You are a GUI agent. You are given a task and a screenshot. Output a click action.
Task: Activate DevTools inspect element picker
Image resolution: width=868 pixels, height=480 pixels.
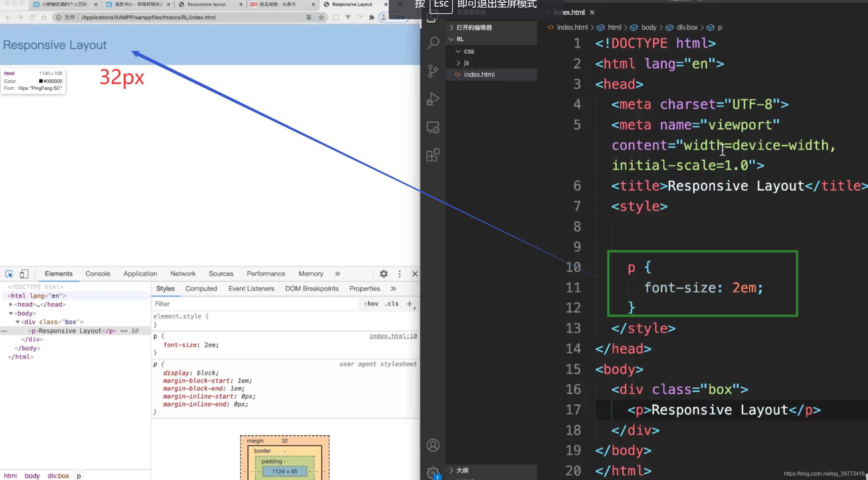click(x=9, y=274)
